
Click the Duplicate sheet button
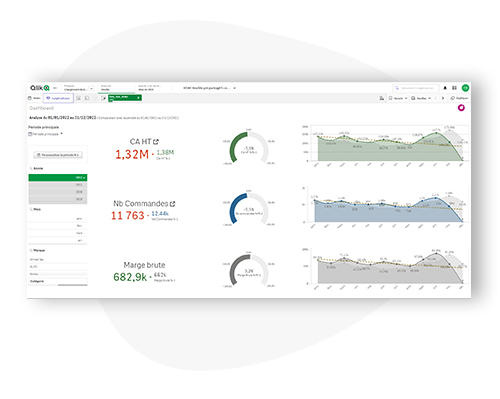[459, 98]
